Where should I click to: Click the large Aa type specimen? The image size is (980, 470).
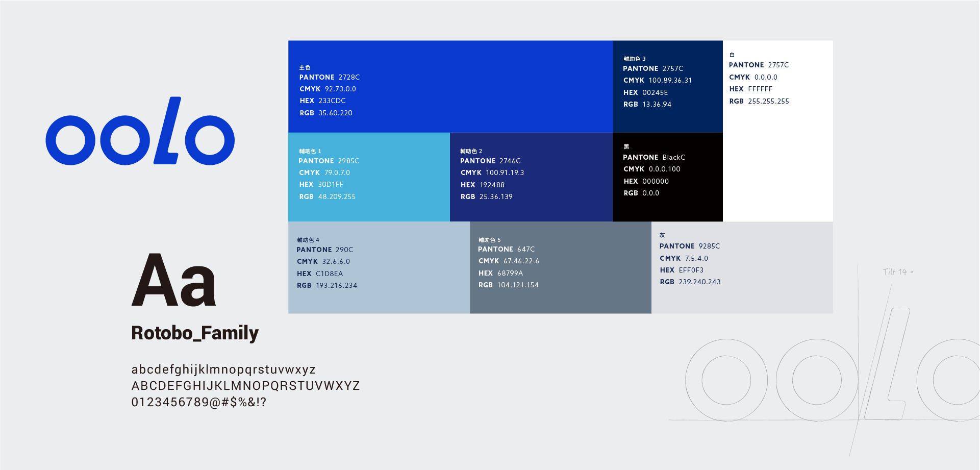174,280
